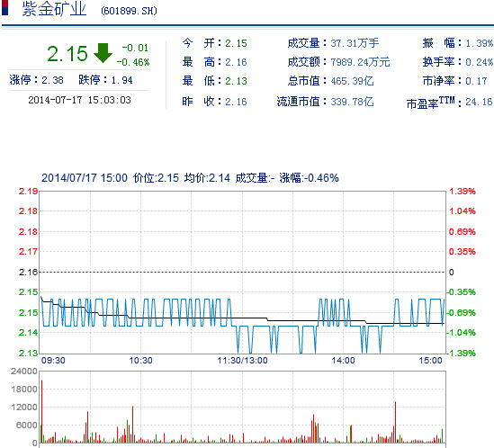Screen dimensions: 494x448
Task: Click the green down-arrow price indicator
Action: (103, 53)
